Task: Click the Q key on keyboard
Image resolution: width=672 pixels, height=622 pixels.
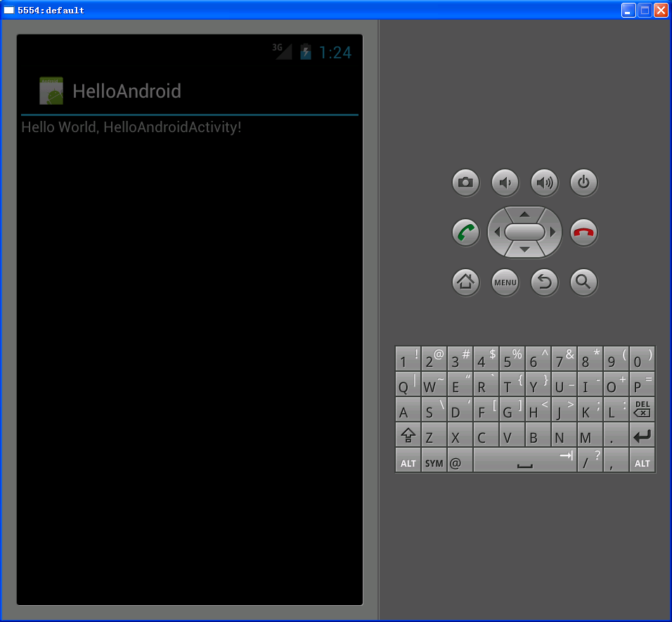Action: pos(408,384)
